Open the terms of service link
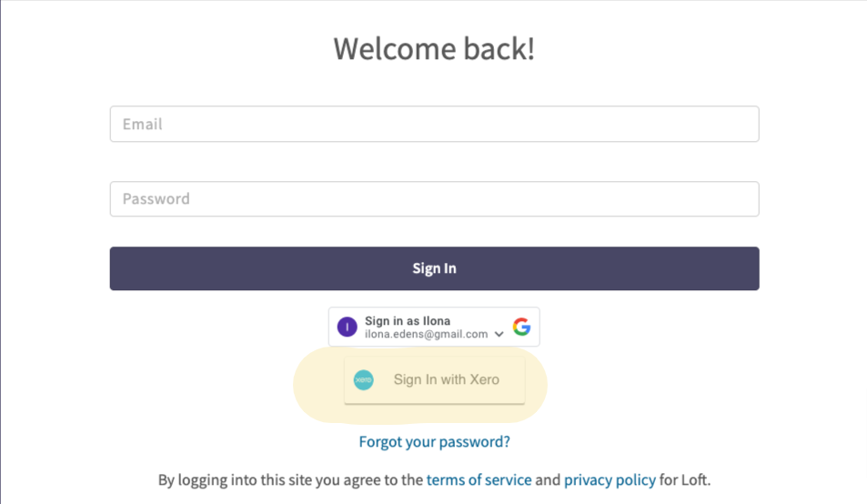Viewport: 867px width, 504px height. click(479, 479)
